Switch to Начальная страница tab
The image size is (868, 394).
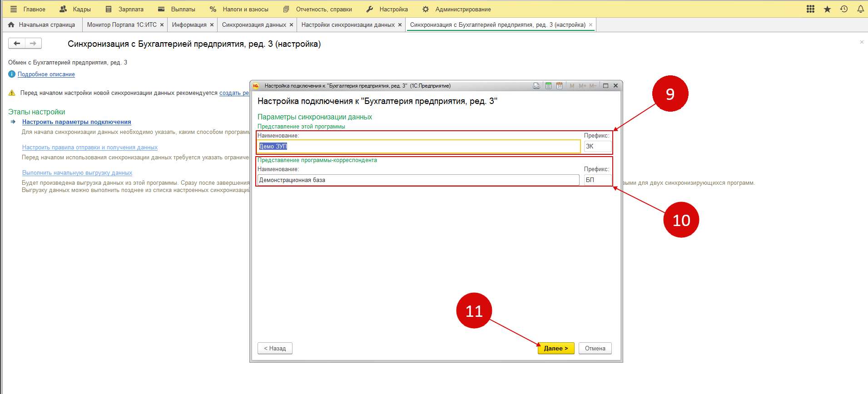42,25
